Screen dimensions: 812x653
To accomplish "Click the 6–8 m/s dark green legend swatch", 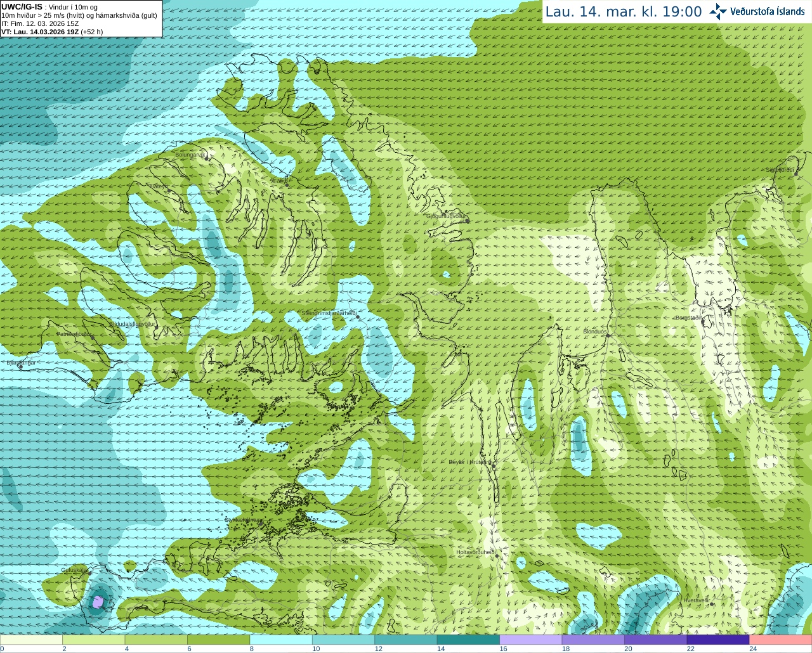I will click(218, 640).
